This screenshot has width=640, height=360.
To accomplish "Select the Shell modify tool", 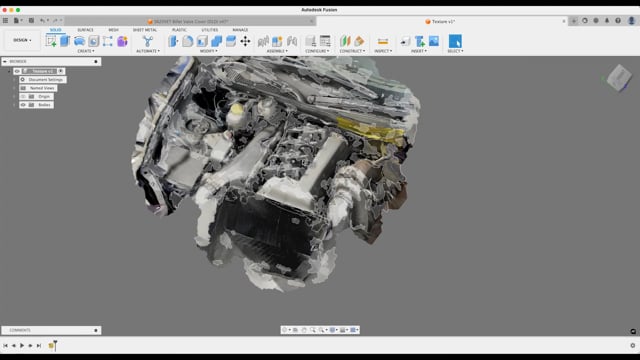I will click(x=202, y=41).
